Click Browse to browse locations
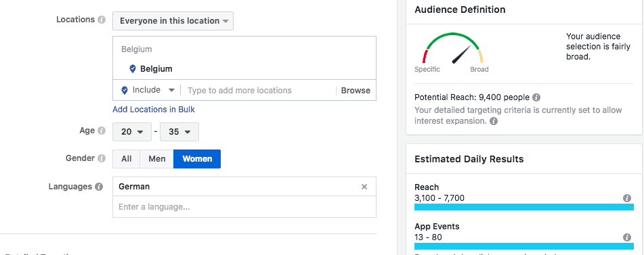 356,91
